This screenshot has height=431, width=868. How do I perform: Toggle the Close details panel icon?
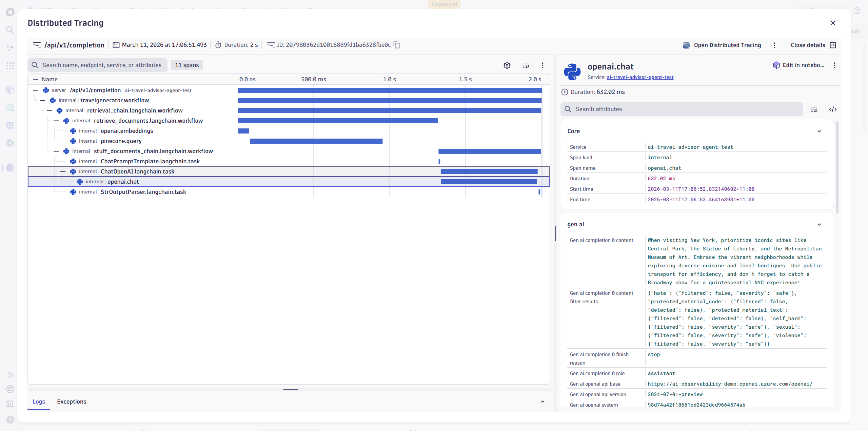click(833, 45)
